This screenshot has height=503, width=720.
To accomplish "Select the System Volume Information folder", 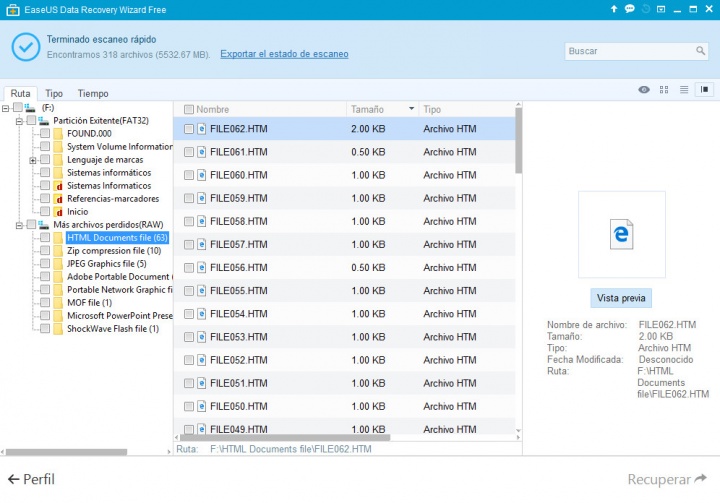I will click(120, 147).
